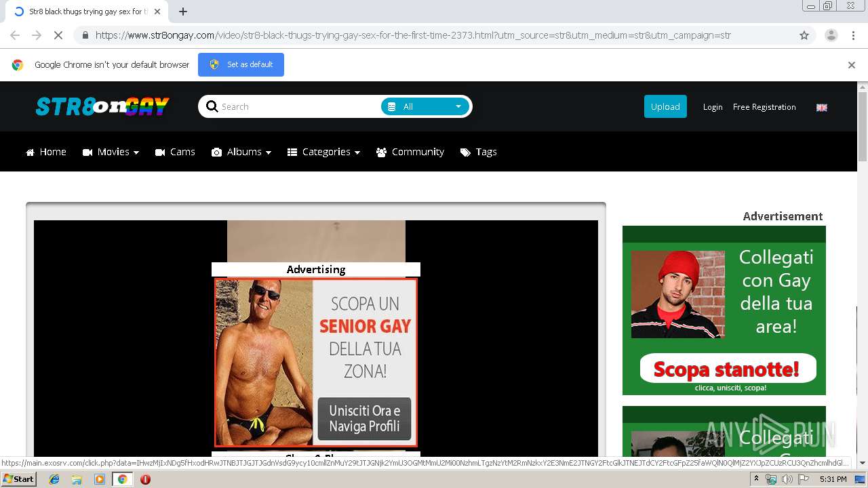The width and height of the screenshot is (868, 488).
Task: Show hidden tray icons arrow
Action: [x=756, y=479]
